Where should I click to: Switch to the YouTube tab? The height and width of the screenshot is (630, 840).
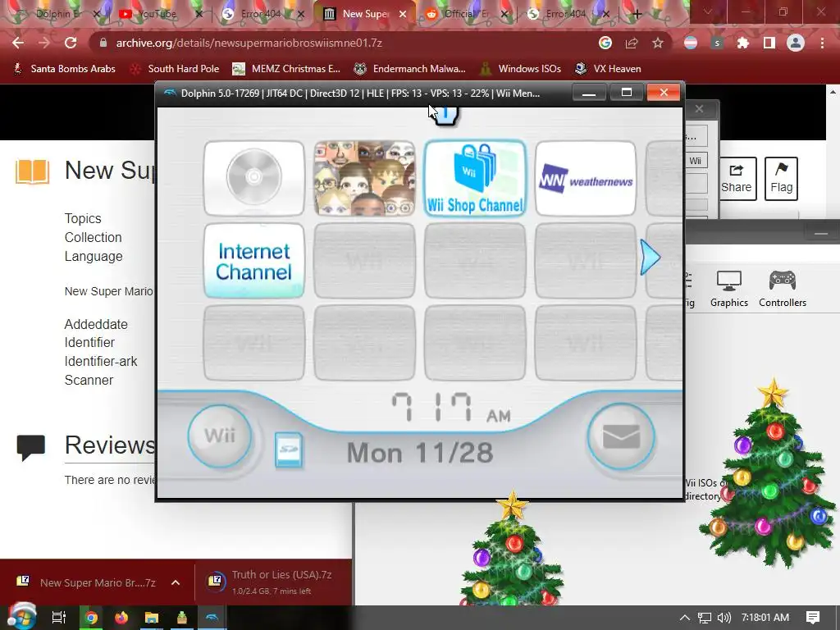158,14
